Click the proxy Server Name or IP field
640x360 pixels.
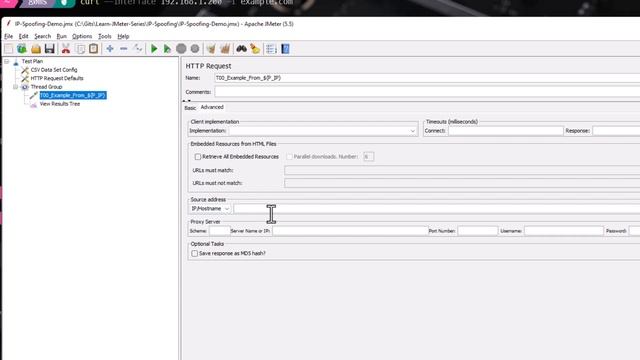click(x=350, y=231)
